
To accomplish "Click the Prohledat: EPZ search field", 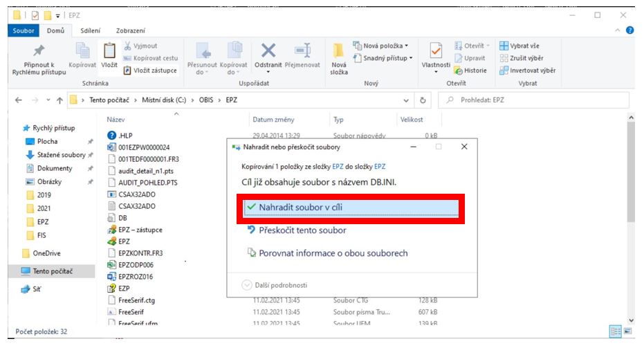I will 533,100.
